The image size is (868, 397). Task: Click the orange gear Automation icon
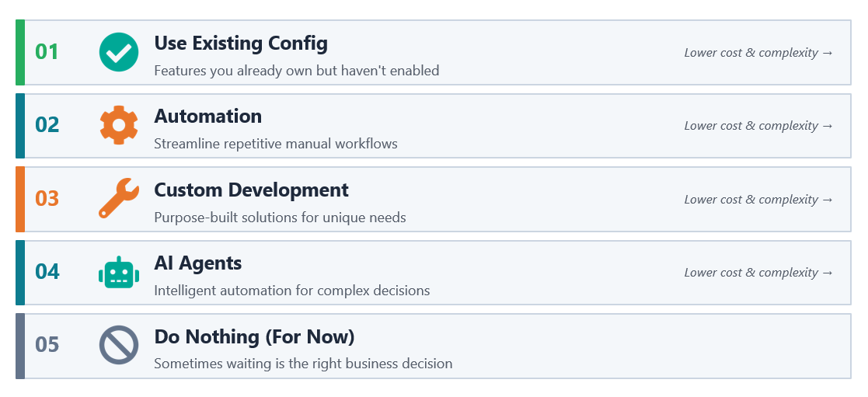[x=118, y=125]
